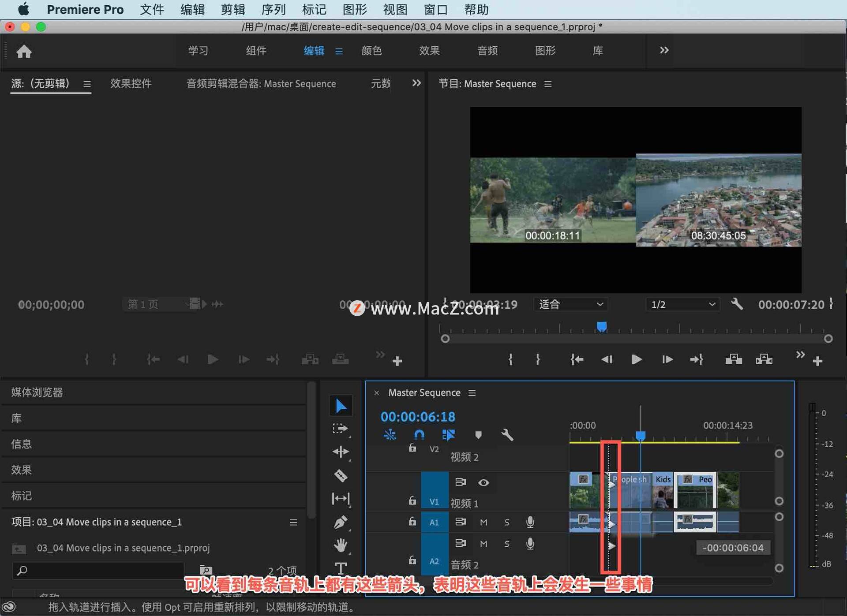
Task: Toggle snap in timeline
Action: click(419, 435)
